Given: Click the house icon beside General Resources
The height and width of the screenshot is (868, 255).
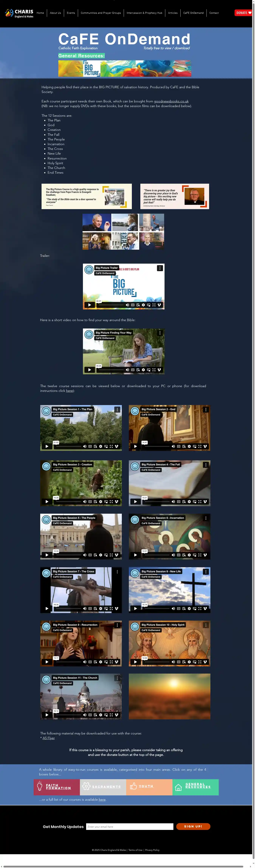Looking at the screenshot, I should coord(178,787).
